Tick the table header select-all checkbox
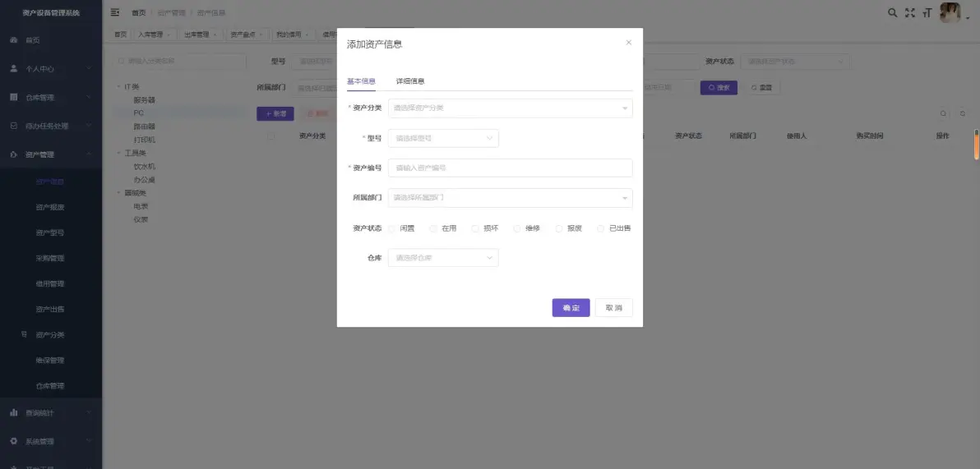Screen dimensions: 980x469 (x=270, y=136)
